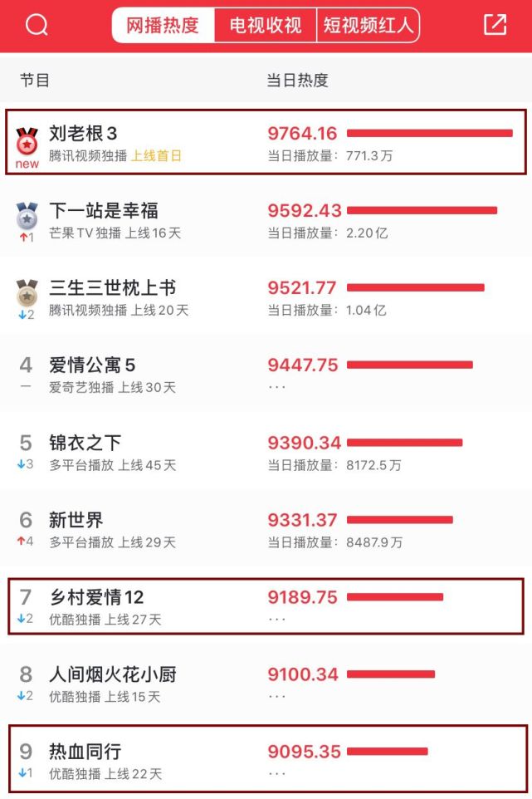Click the share icon at top right
Image resolution: width=532 pixels, height=799 pixels.
tap(495, 26)
